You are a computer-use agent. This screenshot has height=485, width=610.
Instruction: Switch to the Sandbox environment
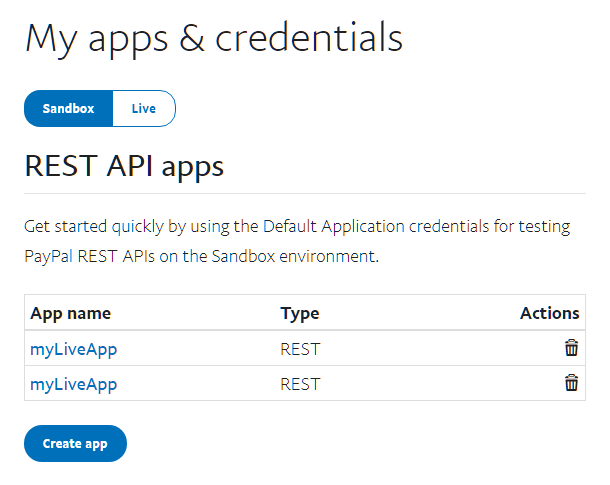(68, 109)
